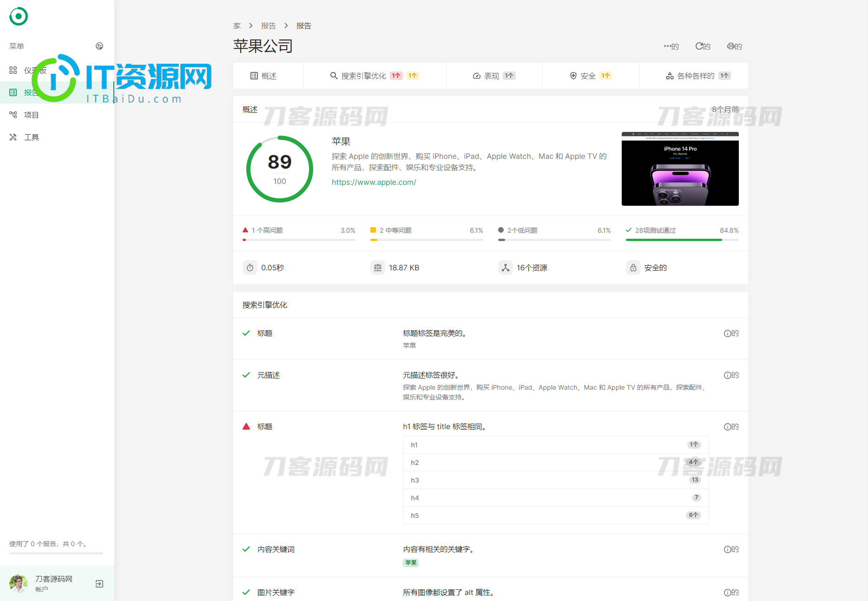
Task: Open info icon for h1 标签与 title row
Action: pos(731,426)
